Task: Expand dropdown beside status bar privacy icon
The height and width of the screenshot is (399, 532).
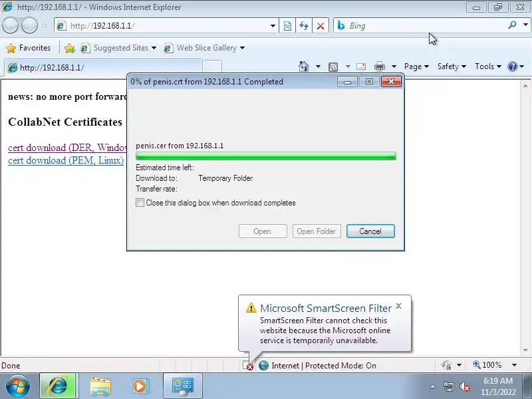Action: point(459,365)
